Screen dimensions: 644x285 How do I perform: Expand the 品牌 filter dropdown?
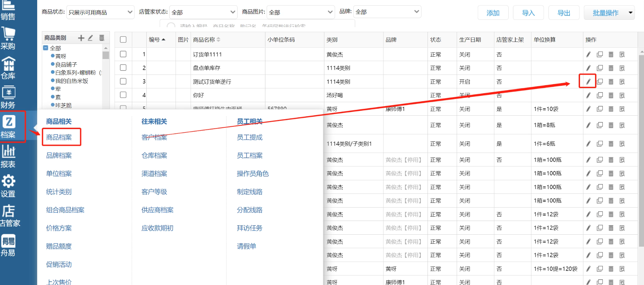(387, 12)
